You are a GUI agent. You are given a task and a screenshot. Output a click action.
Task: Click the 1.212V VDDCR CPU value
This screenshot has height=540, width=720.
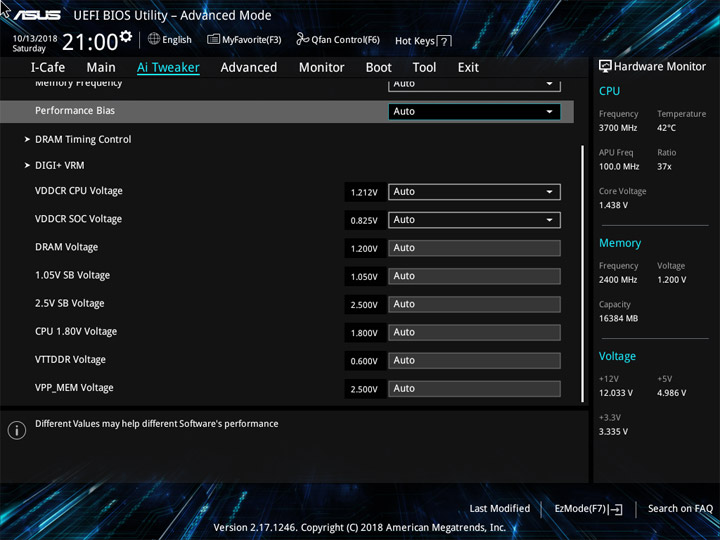[x=364, y=192]
